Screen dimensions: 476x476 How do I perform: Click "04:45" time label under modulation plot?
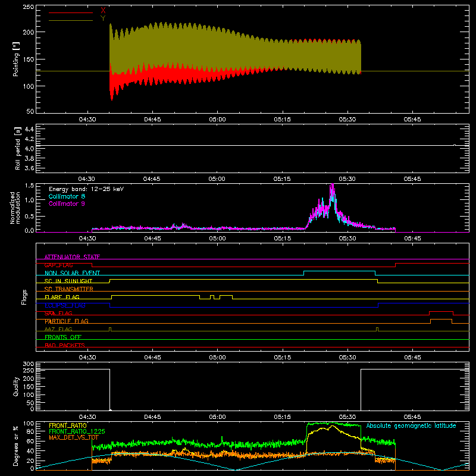[x=152, y=239]
